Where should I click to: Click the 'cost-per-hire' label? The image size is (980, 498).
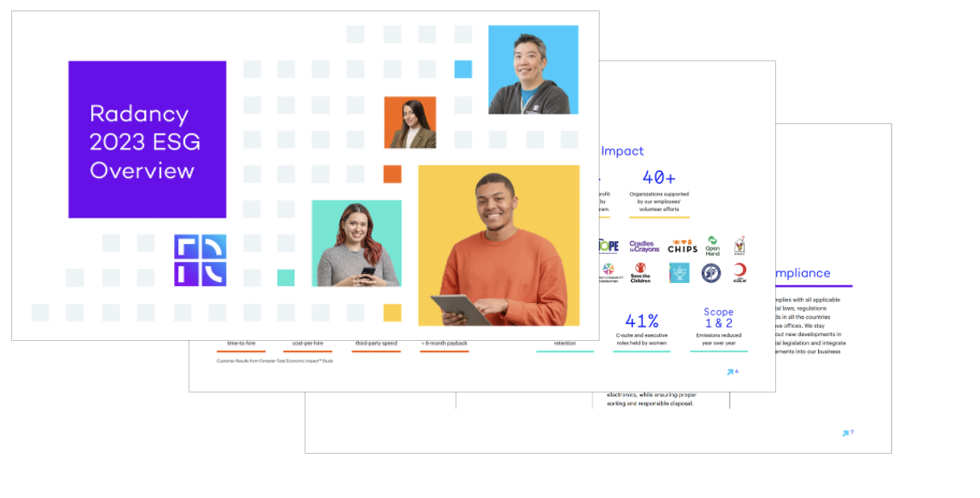307,343
